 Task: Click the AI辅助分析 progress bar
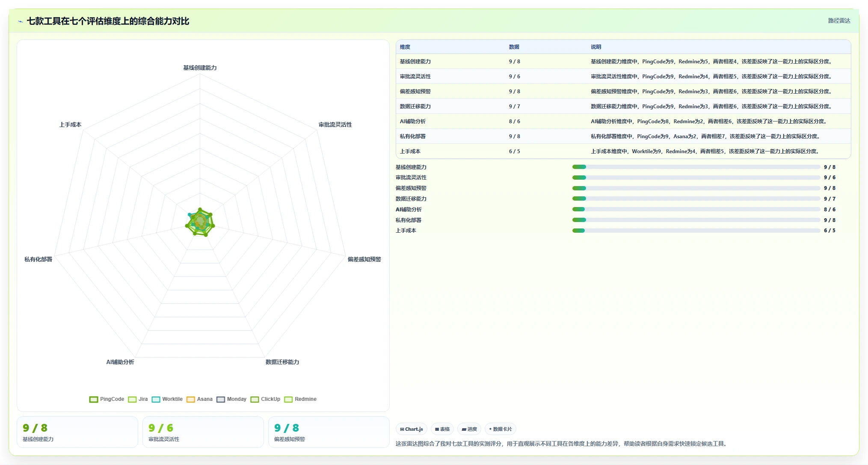696,209
